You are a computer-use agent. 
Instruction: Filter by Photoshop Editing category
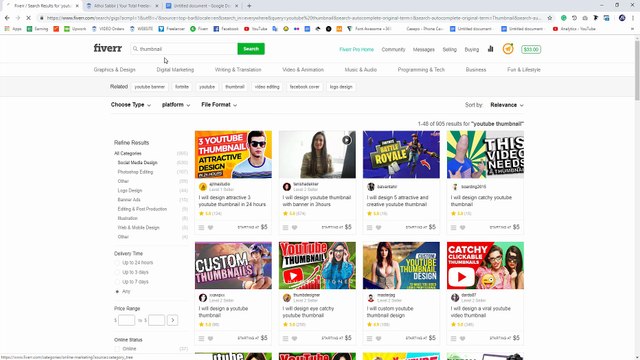point(136,172)
